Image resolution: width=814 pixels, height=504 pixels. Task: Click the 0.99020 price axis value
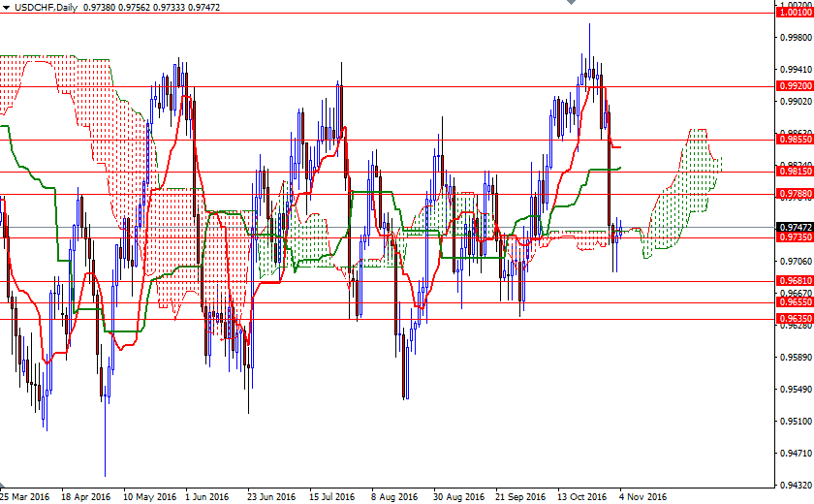[797, 101]
